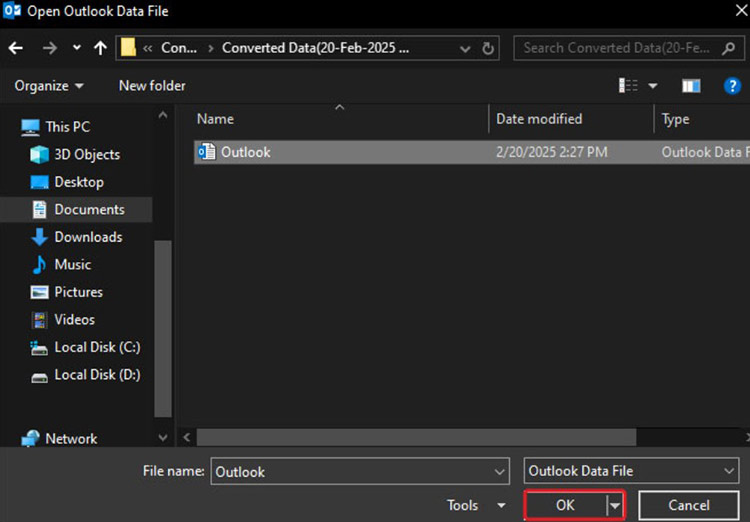The width and height of the screenshot is (750, 522).
Task: Sort files by the Type column
Action: [675, 119]
